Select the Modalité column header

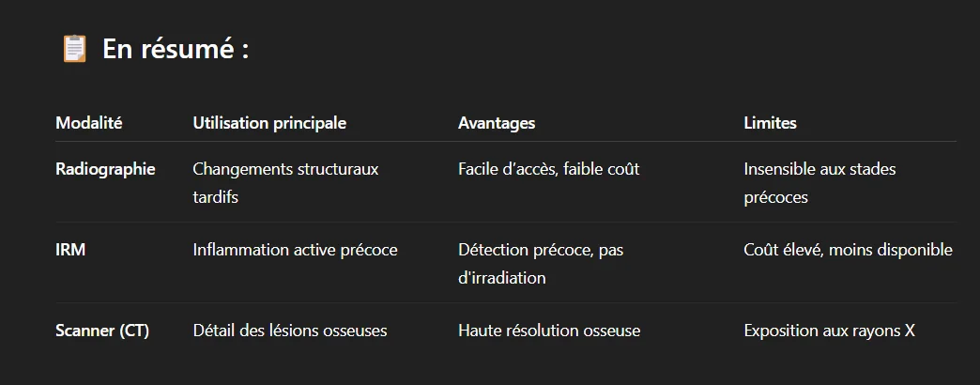point(89,123)
